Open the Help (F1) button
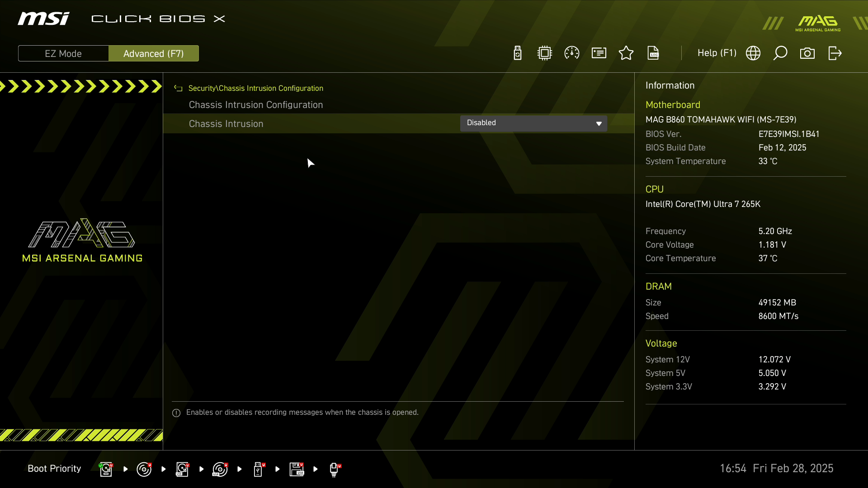 point(717,53)
